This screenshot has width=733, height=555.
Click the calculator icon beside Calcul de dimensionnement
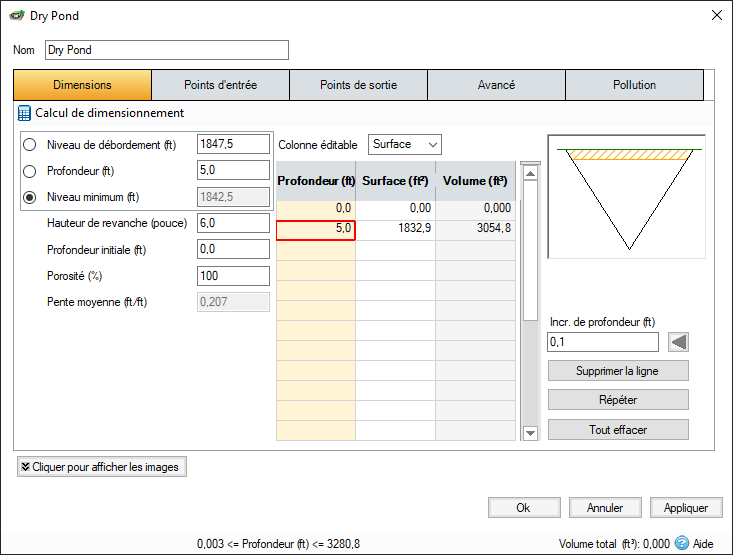pyautogui.click(x=24, y=113)
